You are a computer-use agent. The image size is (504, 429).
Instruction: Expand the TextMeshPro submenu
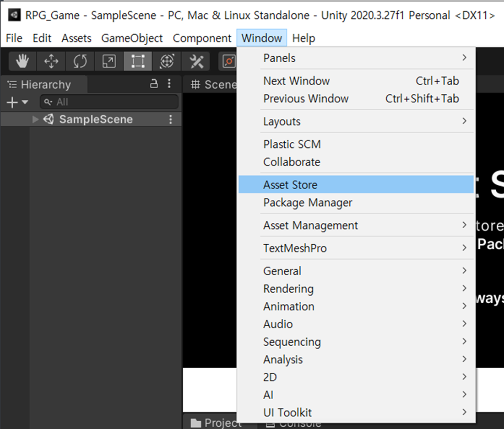(x=356, y=248)
